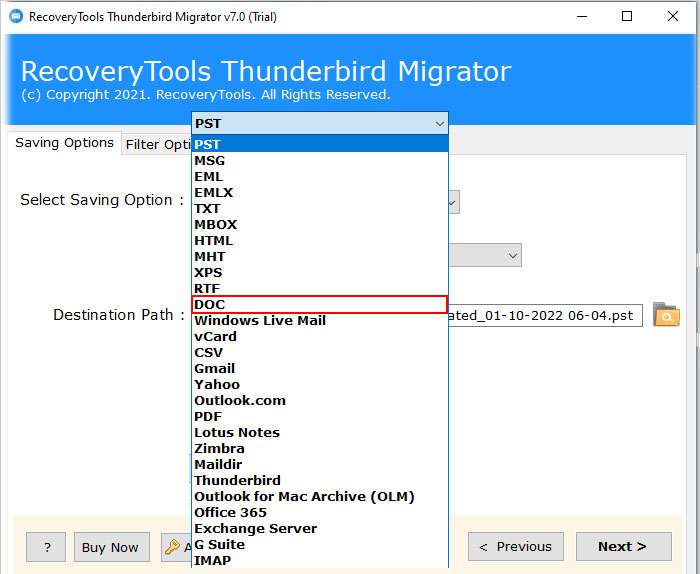Choose MSG format option
Viewport: 700px width, 574px height.
point(320,160)
